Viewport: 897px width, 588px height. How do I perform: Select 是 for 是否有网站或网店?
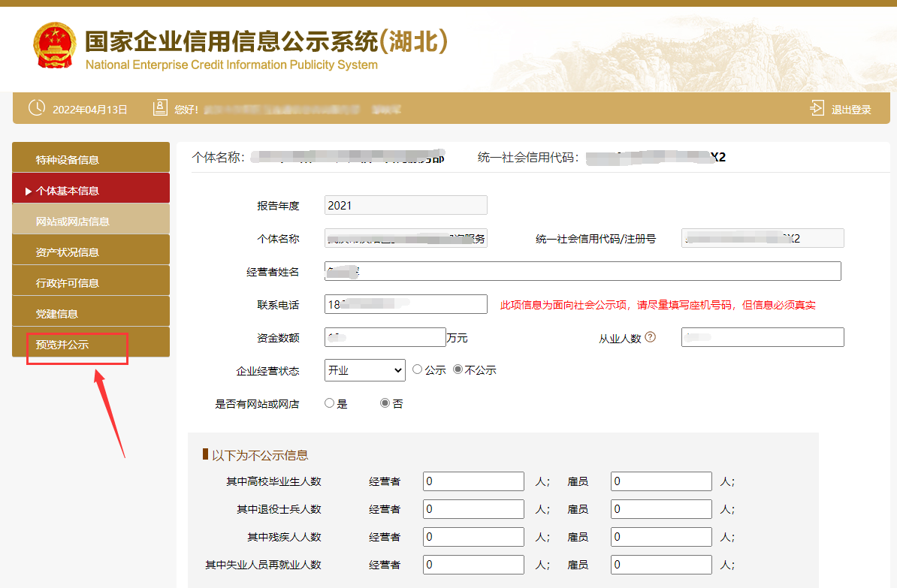pos(328,403)
